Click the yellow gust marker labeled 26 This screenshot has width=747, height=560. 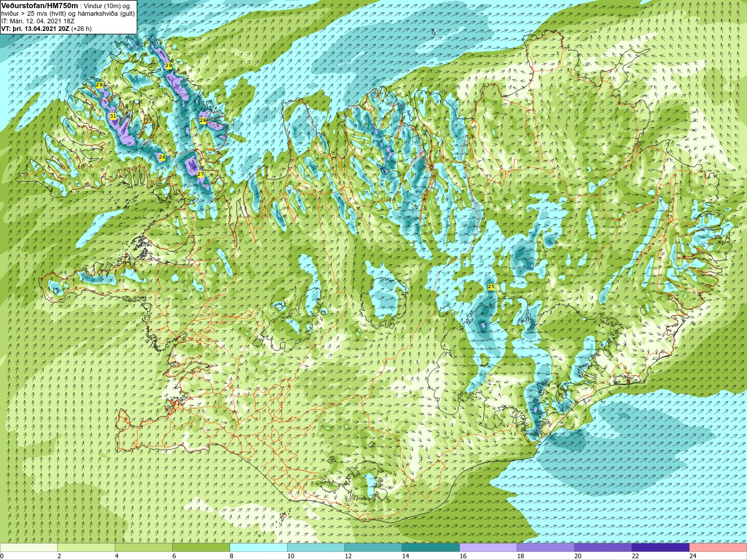[162, 157]
